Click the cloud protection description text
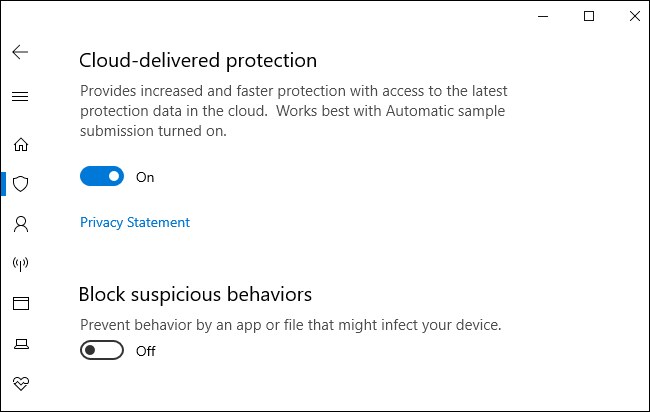The height and width of the screenshot is (412, 650). point(293,111)
